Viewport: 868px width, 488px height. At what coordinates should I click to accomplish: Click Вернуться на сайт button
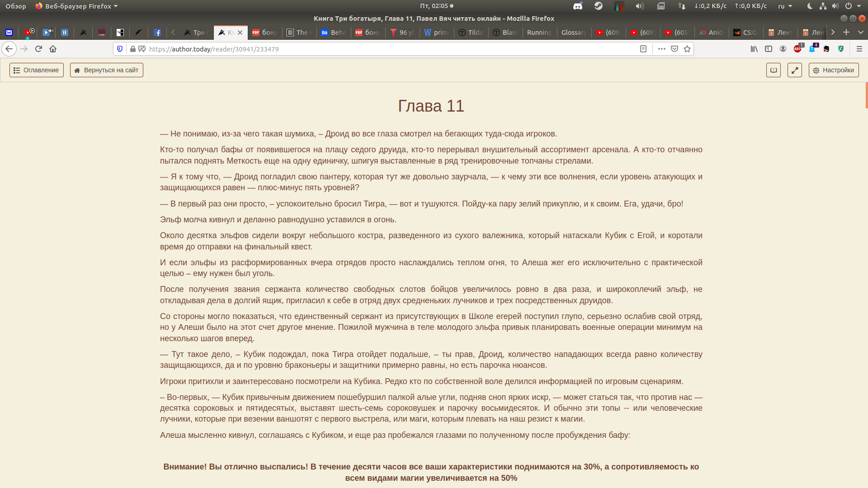point(107,70)
